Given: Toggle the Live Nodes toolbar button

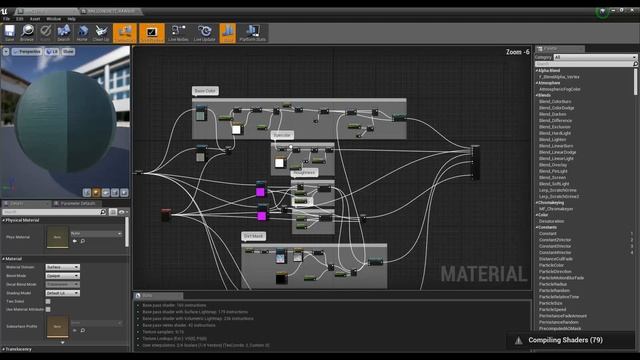Looking at the screenshot, I should [178, 33].
